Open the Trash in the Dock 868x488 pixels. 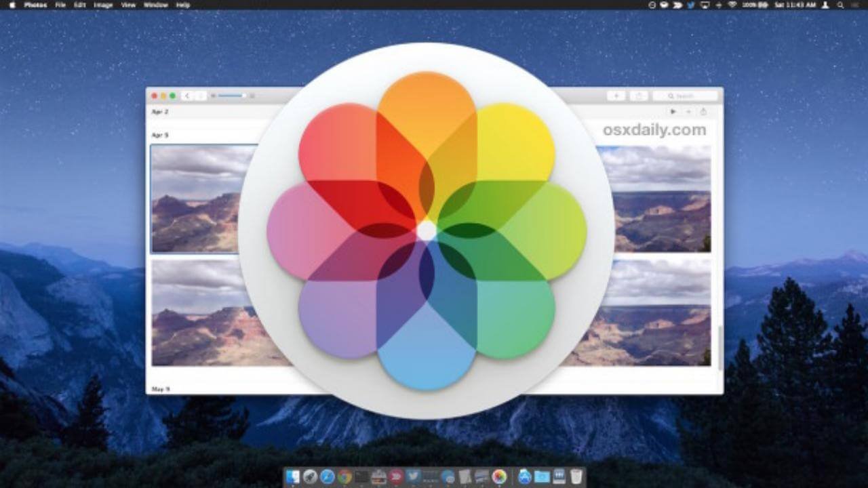pos(576,476)
